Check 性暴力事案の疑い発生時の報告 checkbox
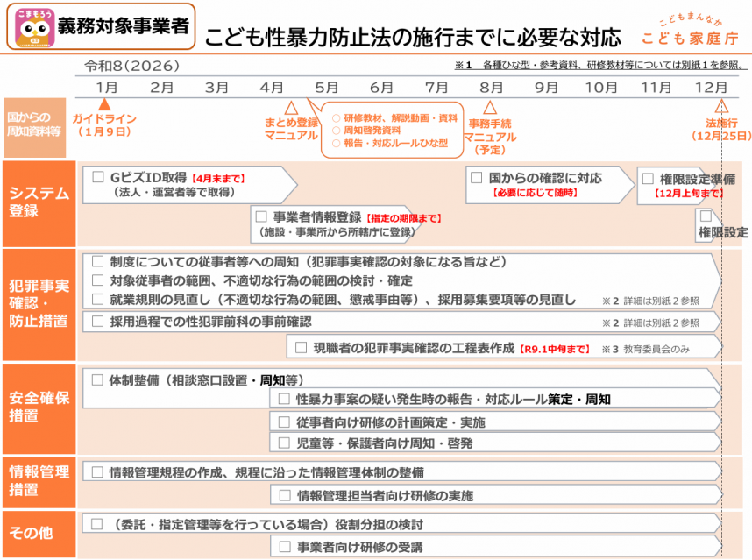 [x=284, y=399]
